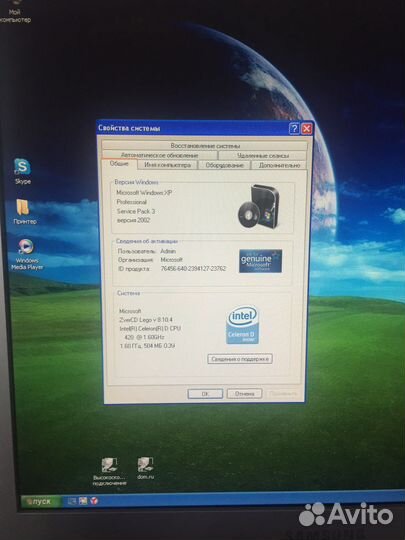Click the Отмена button
The width and height of the screenshot is (405, 540).
tap(245, 393)
